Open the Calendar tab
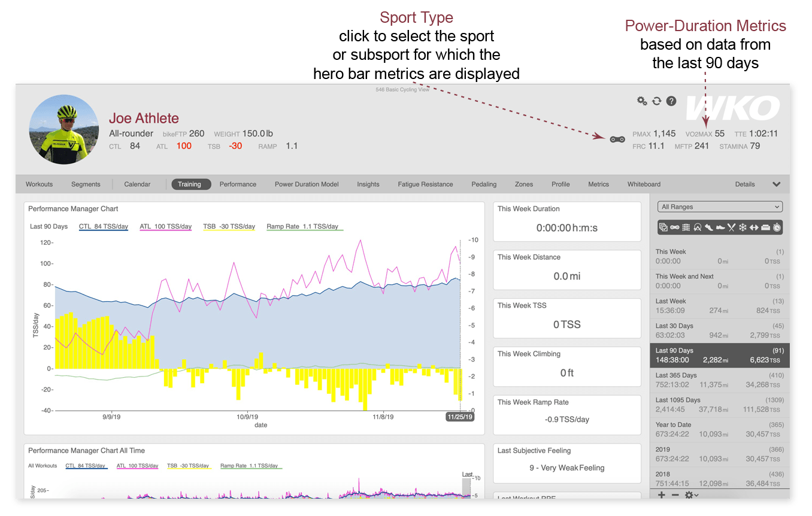This screenshot has width=812, height=516. pyautogui.click(x=137, y=184)
